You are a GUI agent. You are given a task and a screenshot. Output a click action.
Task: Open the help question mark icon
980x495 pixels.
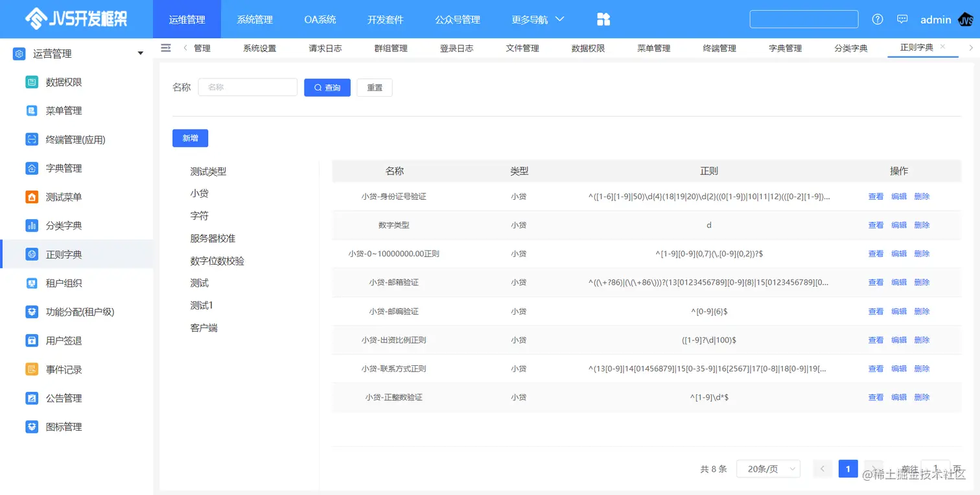pyautogui.click(x=878, y=19)
